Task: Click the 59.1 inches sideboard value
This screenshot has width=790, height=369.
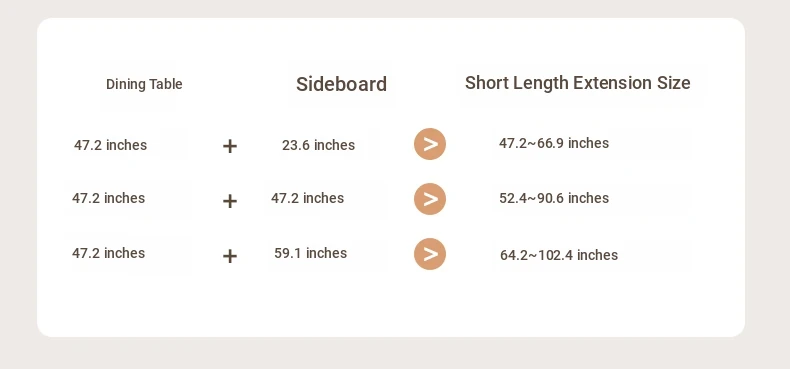Action: [310, 253]
